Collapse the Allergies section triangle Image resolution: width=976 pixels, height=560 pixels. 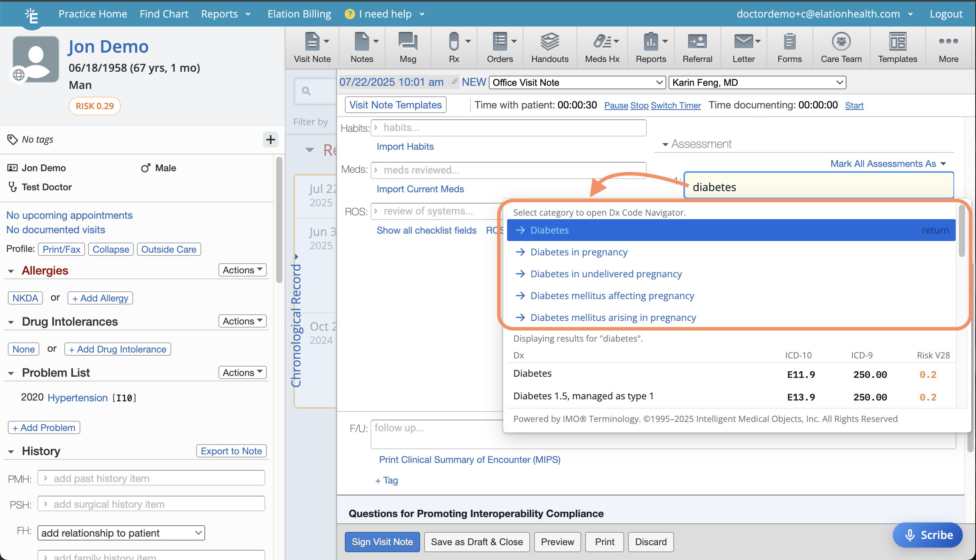click(x=11, y=271)
